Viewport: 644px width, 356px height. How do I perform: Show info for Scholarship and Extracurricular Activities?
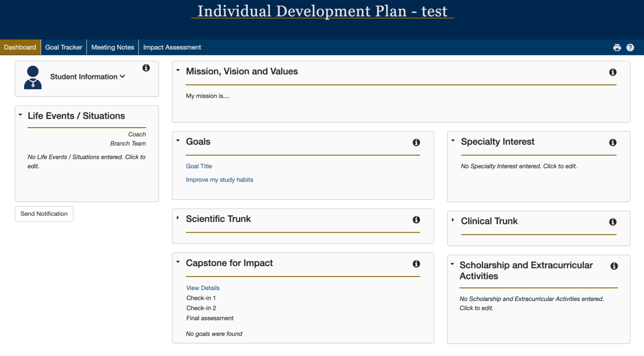tap(614, 266)
